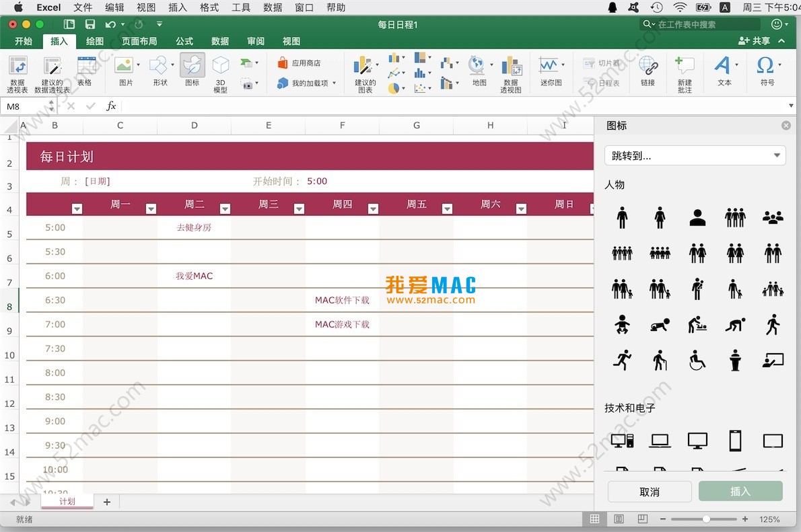Expand the formula bar
801x532 pixels.
tap(791, 106)
